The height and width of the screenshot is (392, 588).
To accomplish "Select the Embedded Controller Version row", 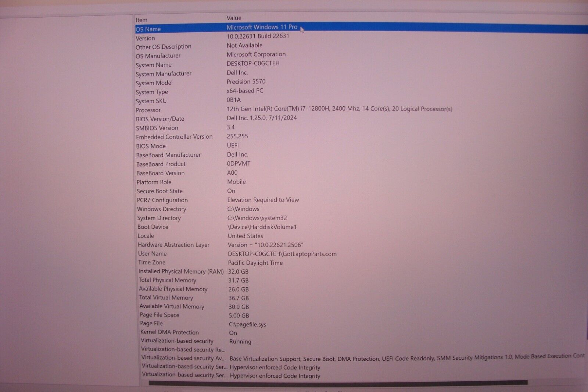I will (x=361, y=136).
